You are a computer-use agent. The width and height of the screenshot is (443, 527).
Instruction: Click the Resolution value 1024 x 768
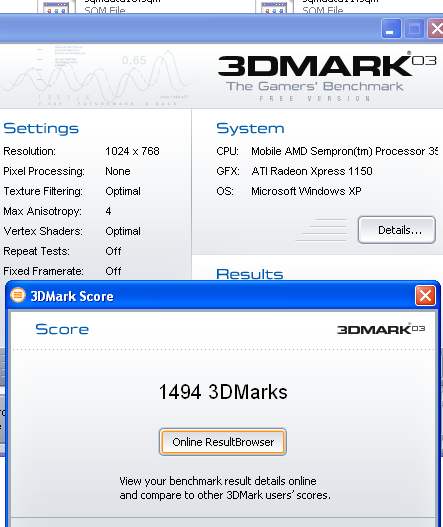[x=132, y=151]
